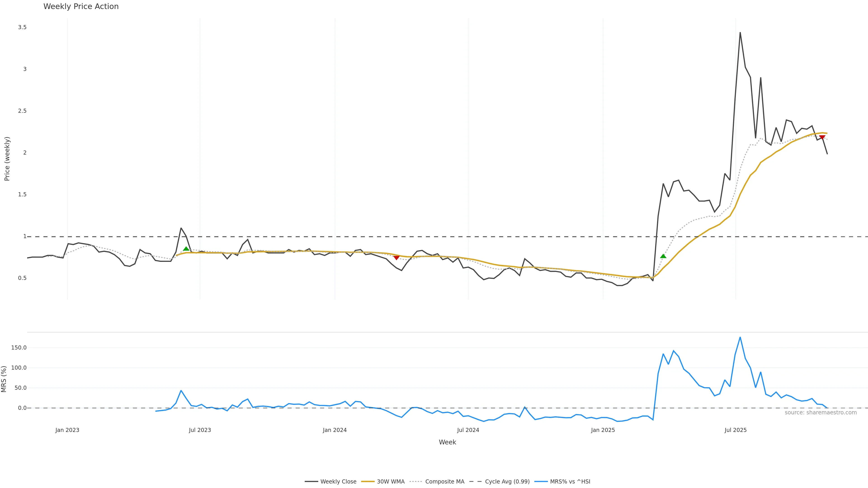Click the Weekly Price Action chart title
The width and height of the screenshot is (868, 488).
pyautogui.click(x=81, y=6)
